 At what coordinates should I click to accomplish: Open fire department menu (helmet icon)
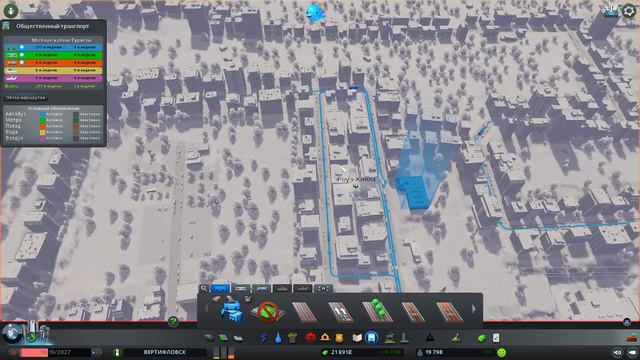(325, 338)
